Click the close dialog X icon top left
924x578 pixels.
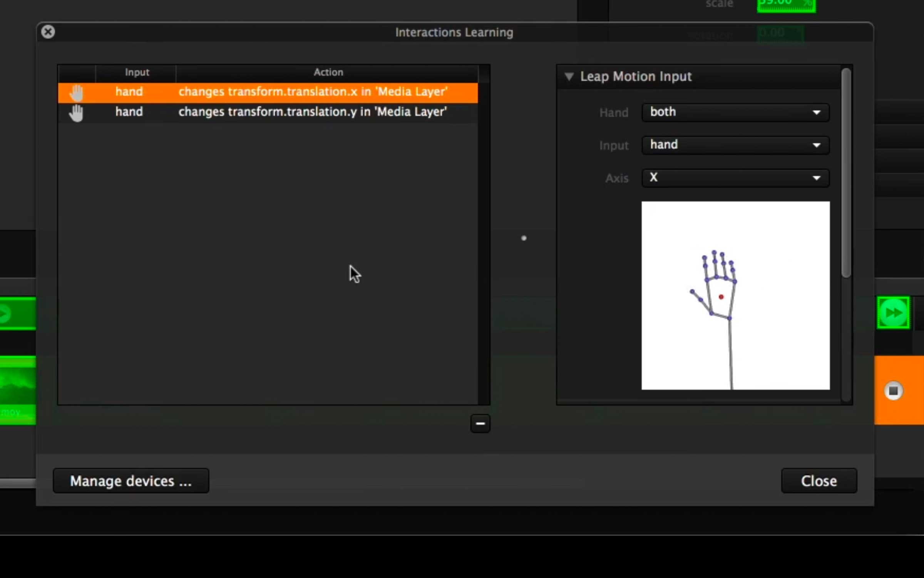47,31
